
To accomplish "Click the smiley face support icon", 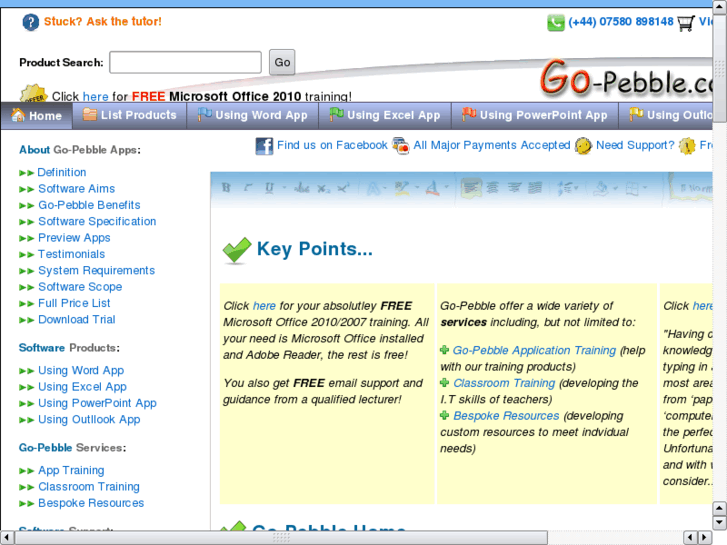I will [x=583, y=146].
